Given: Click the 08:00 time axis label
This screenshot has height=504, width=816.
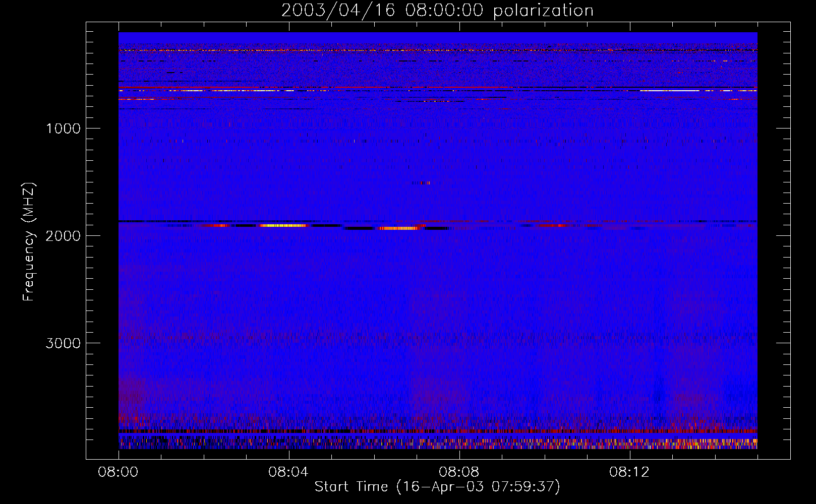Looking at the screenshot, I should point(118,472).
